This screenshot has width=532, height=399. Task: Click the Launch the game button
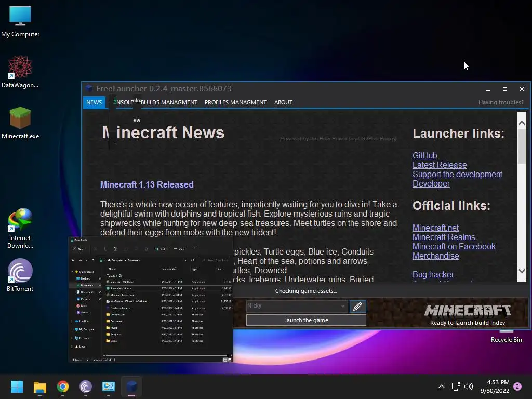click(x=306, y=320)
